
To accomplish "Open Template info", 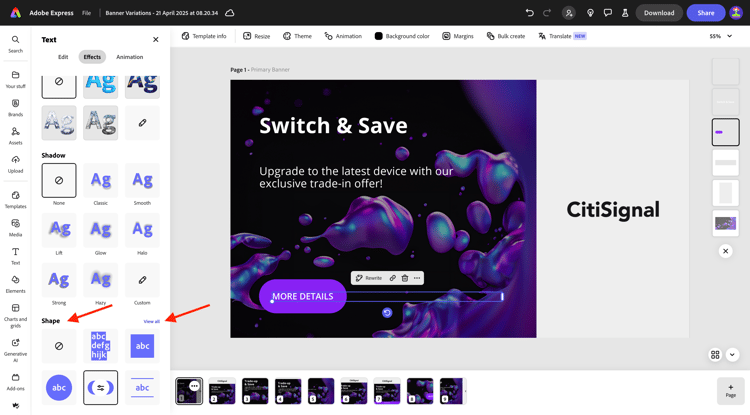I will pos(204,36).
